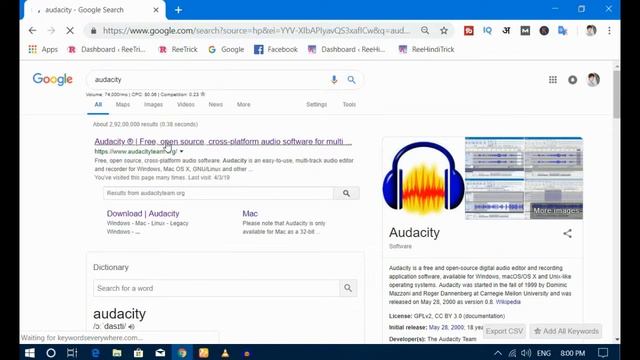This screenshot has height=360, width=640.
Task: Open search Tools option
Action: (349, 104)
